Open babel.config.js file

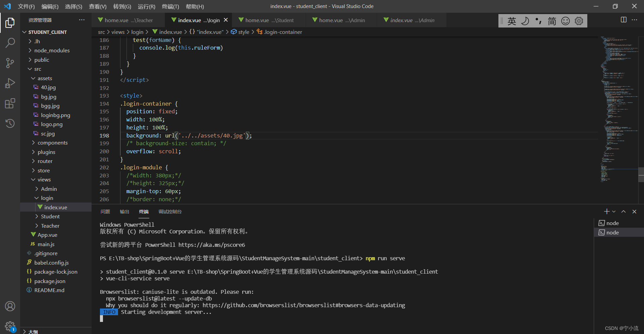[51, 263]
